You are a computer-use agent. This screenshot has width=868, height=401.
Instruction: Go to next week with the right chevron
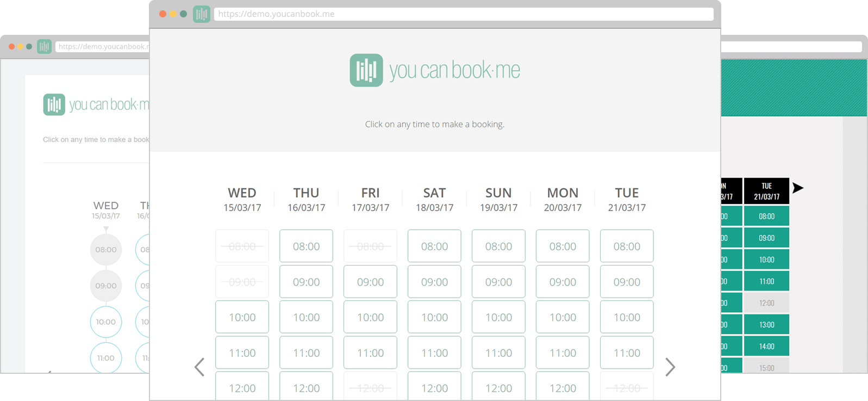tap(670, 367)
